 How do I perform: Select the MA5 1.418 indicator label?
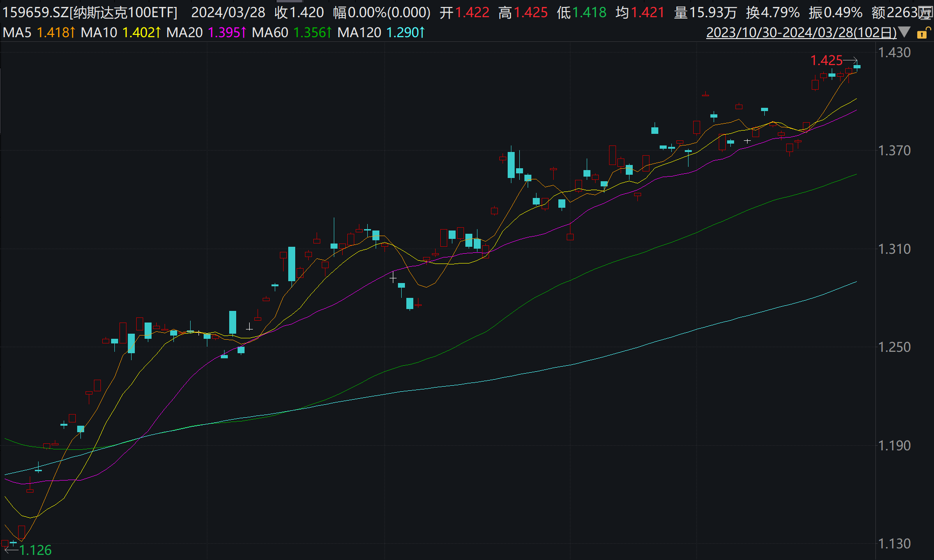click(x=39, y=33)
